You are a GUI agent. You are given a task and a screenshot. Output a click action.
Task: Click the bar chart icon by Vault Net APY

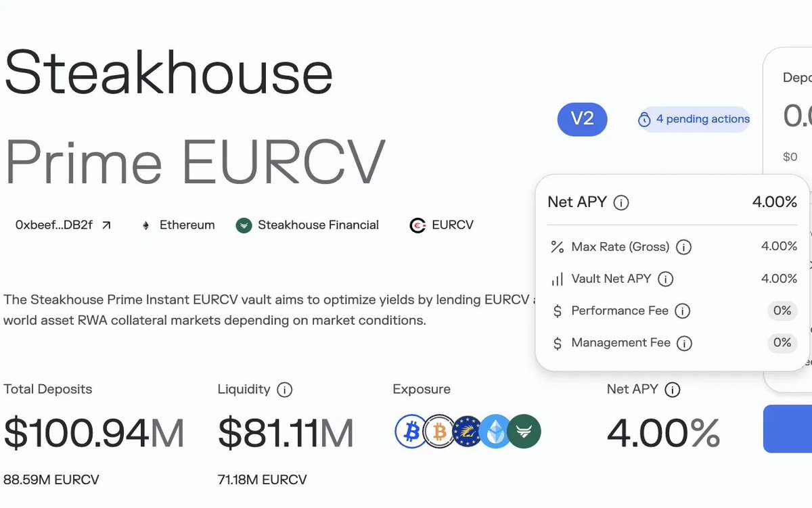pos(557,279)
